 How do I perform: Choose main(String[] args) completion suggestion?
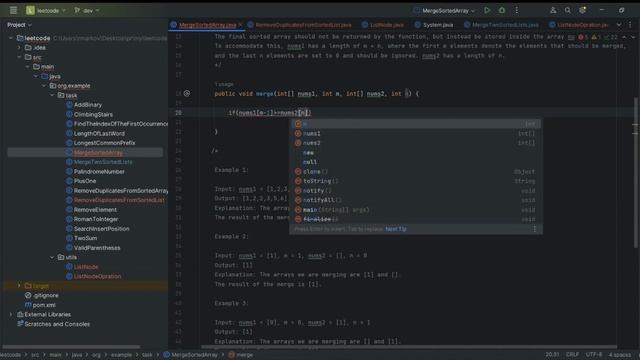[x=416, y=210]
